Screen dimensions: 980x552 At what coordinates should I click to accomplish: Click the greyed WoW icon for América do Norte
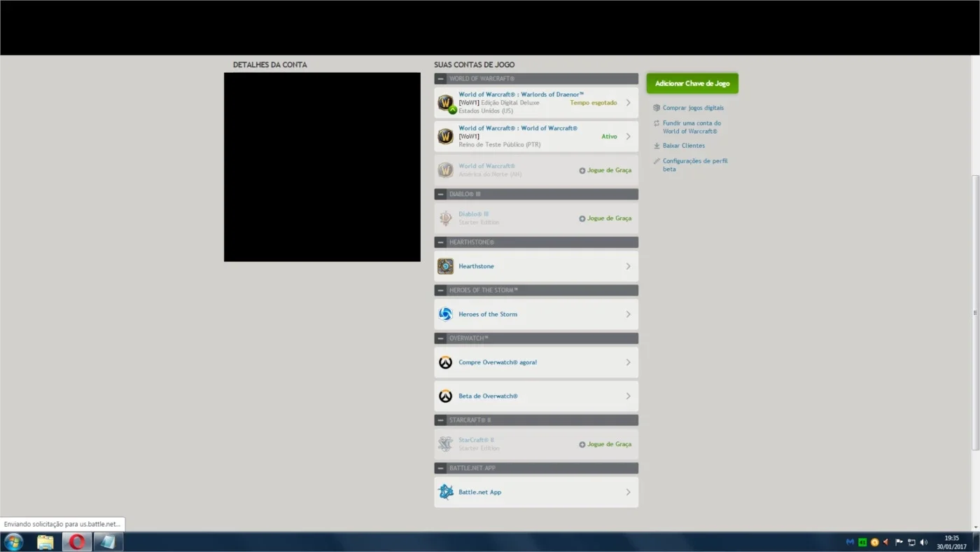(446, 170)
